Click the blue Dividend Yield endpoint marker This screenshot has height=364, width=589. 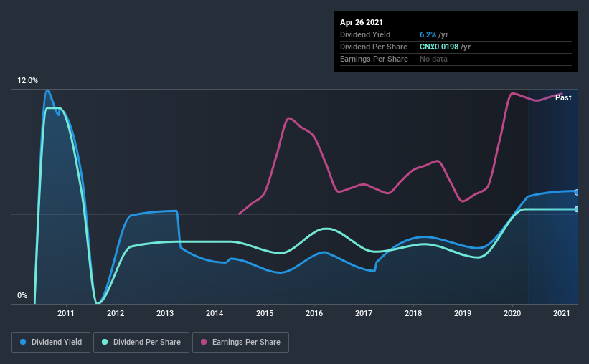[x=576, y=192]
